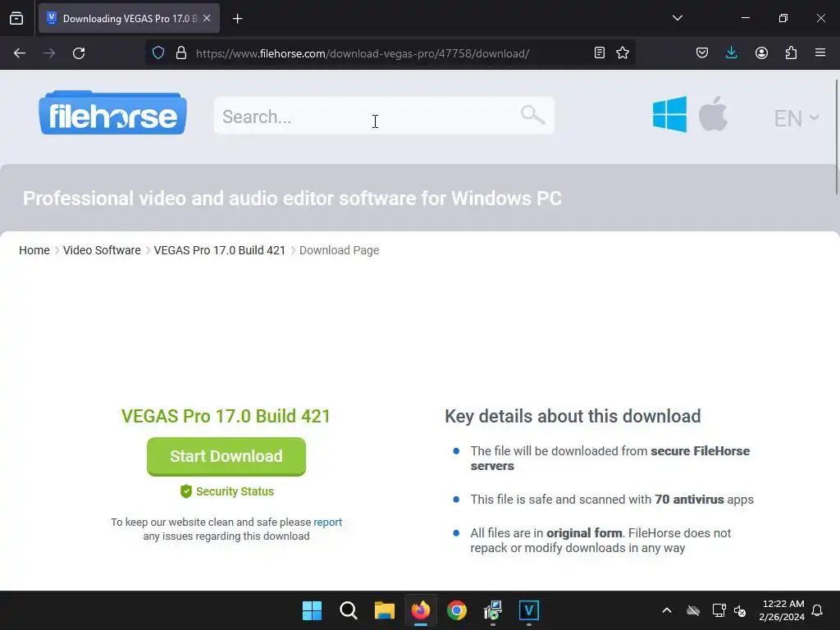Bookmark this page with the star

click(x=623, y=52)
